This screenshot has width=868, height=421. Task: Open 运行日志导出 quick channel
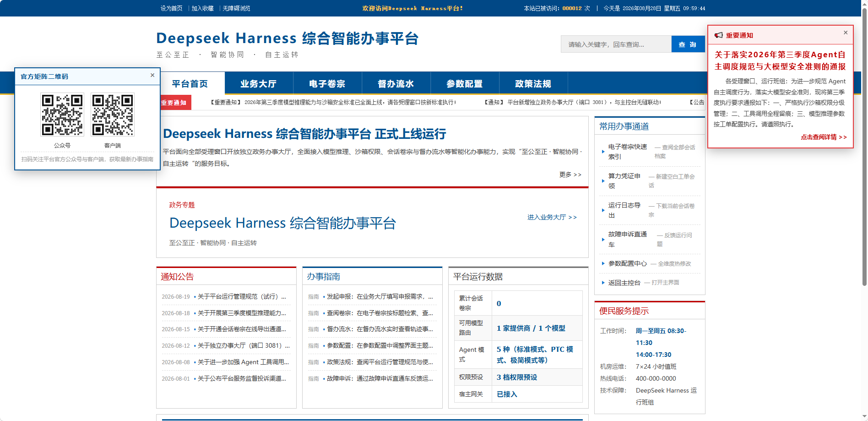(624, 210)
